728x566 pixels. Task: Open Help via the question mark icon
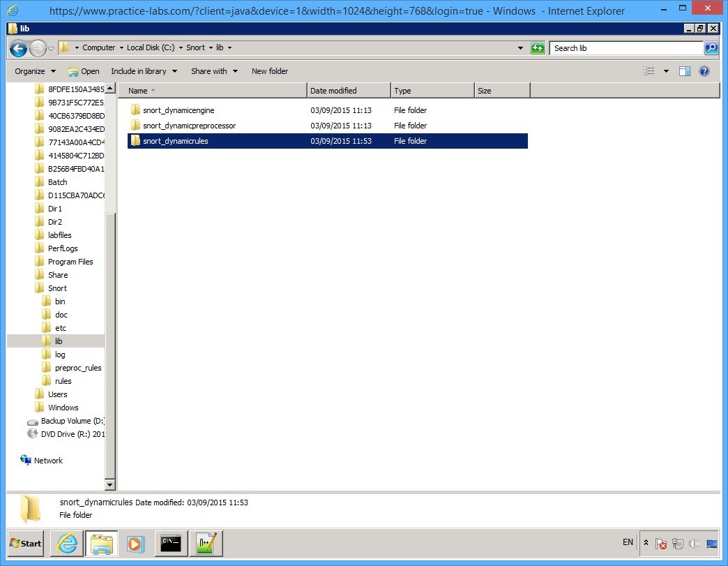click(703, 70)
